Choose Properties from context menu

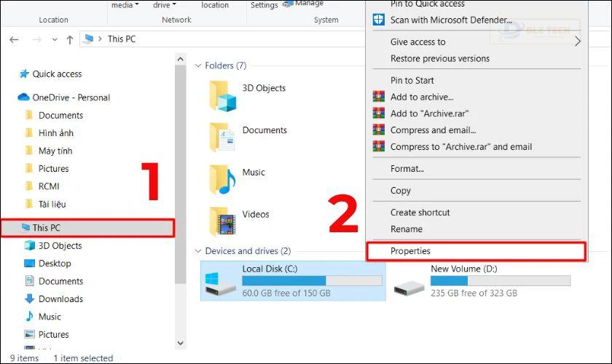(476, 251)
